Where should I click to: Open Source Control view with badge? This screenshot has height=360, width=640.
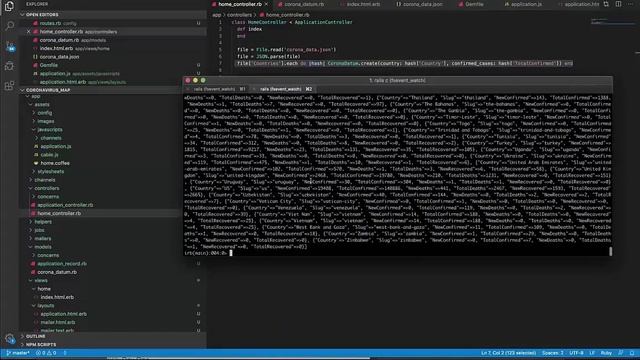(x=10, y=46)
